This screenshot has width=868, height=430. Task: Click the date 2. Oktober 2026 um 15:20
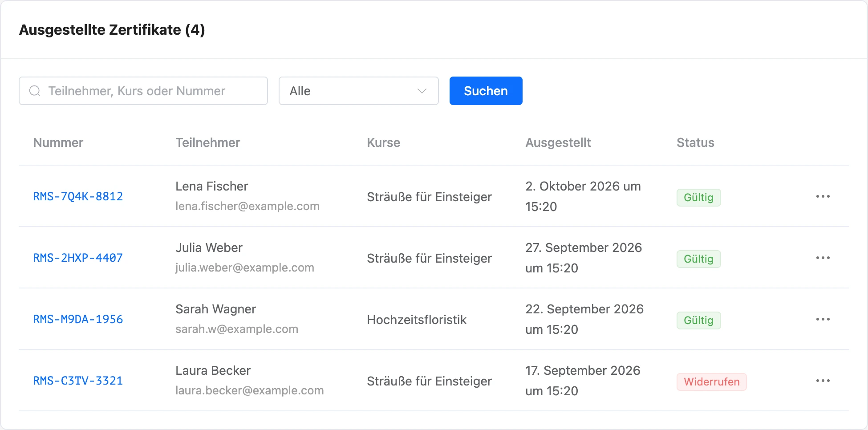(583, 196)
